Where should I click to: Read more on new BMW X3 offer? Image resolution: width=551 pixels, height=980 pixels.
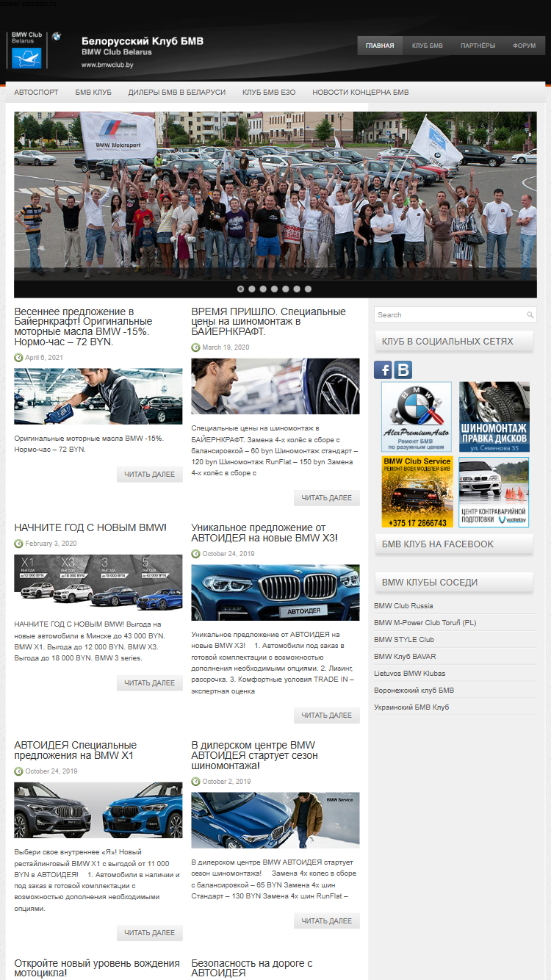coord(327,716)
